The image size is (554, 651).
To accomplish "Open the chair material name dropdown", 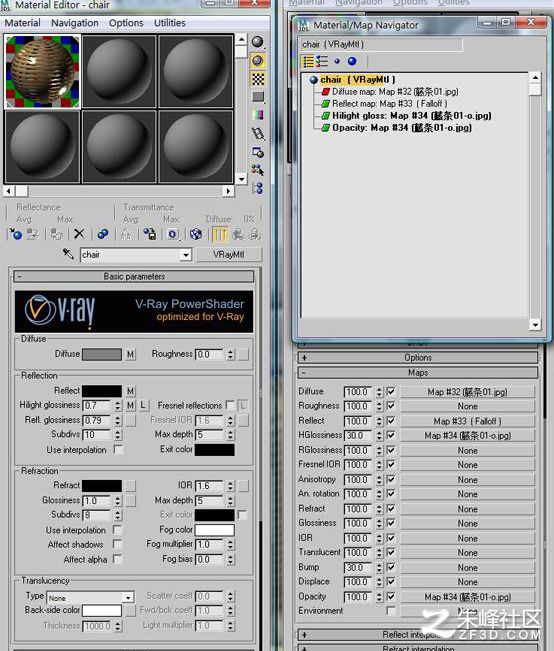I will [186, 255].
